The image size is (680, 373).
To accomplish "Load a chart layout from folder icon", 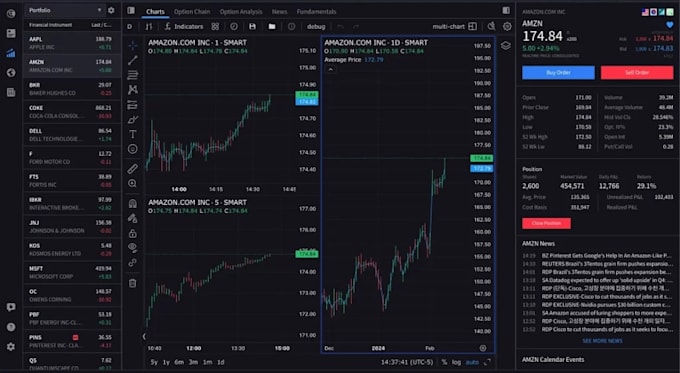I will pyautogui.click(x=272, y=26).
